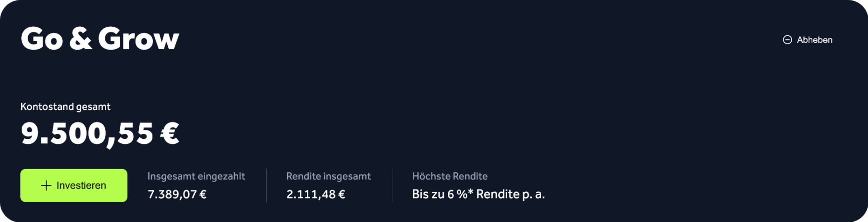Screen dimensions: 868x222
Task: Click divider between eingezahlt and Rendite insgesamt
Action: point(266,185)
